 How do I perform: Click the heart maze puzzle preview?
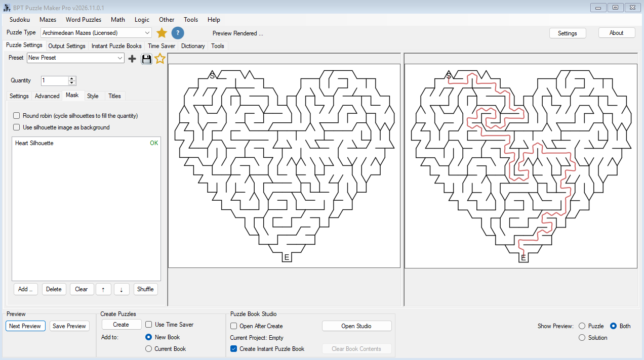[284, 166]
